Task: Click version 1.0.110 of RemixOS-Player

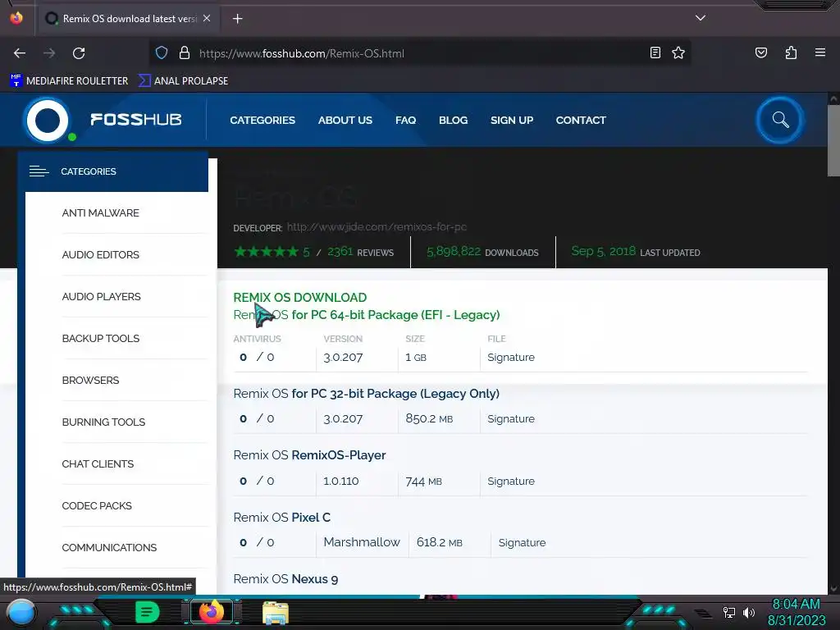Action: coord(341,481)
